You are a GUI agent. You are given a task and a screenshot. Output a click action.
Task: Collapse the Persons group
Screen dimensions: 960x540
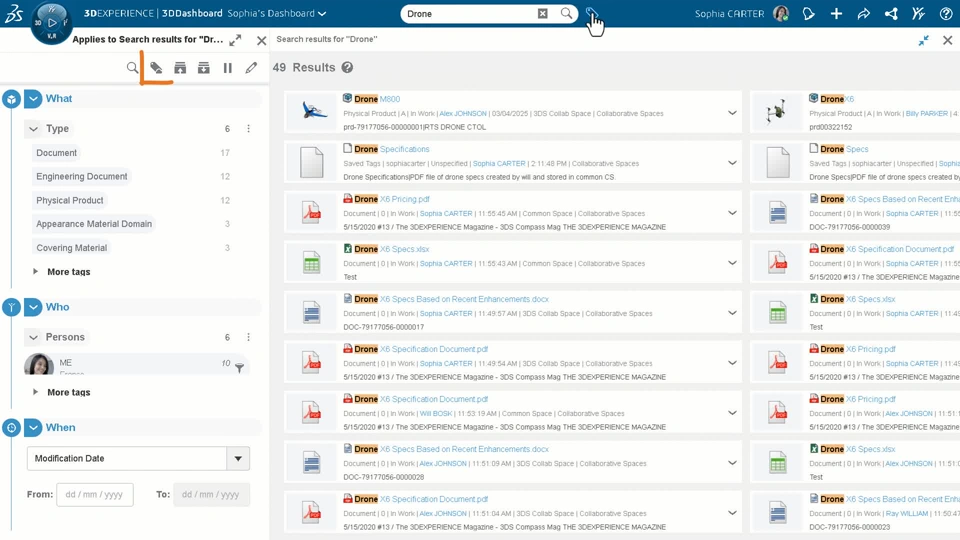(x=34, y=337)
